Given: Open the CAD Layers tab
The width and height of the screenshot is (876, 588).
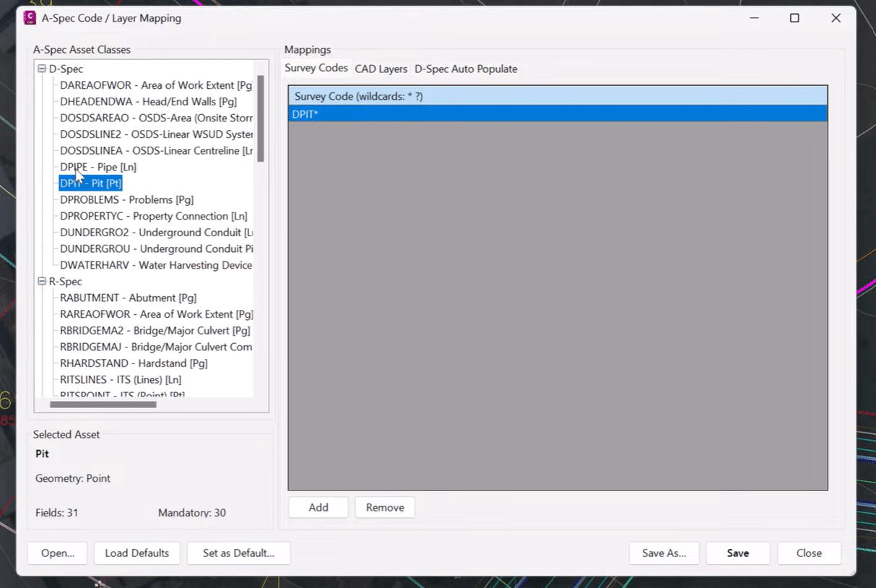Looking at the screenshot, I should click(381, 69).
